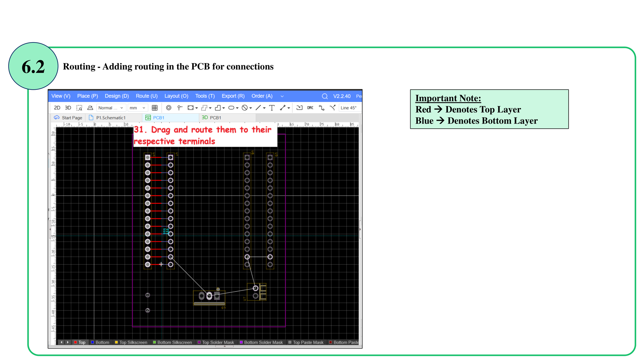
Task: Click the blue Bottom layer color swatch
Action: (92, 342)
